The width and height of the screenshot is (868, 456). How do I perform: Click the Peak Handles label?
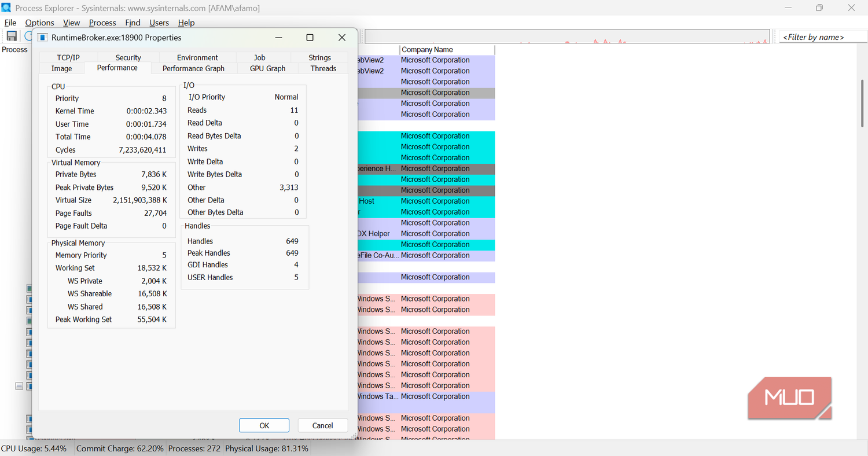click(x=209, y=253)
